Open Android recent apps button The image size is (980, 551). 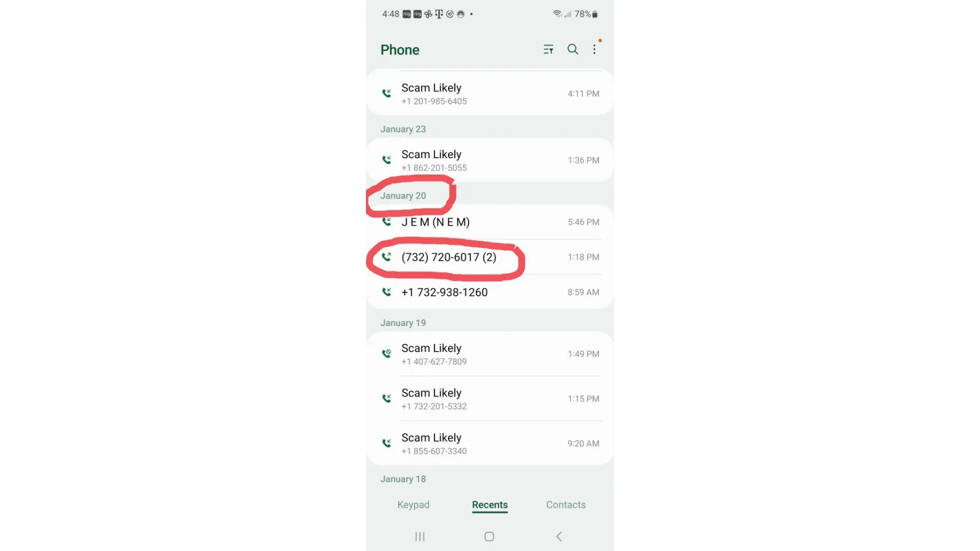(420, 536)
